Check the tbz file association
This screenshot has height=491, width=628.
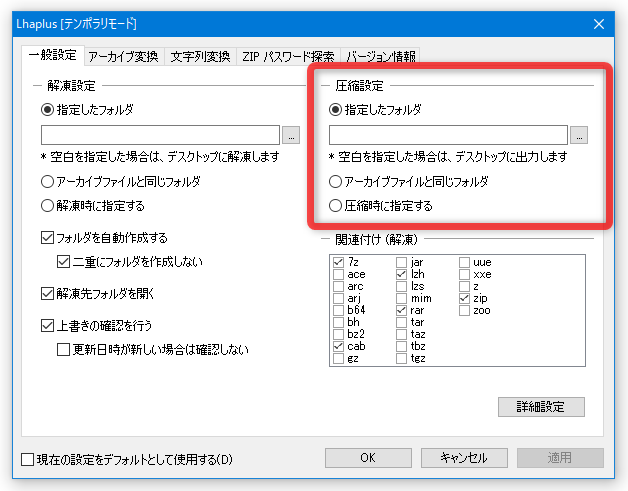click(401, 346)
